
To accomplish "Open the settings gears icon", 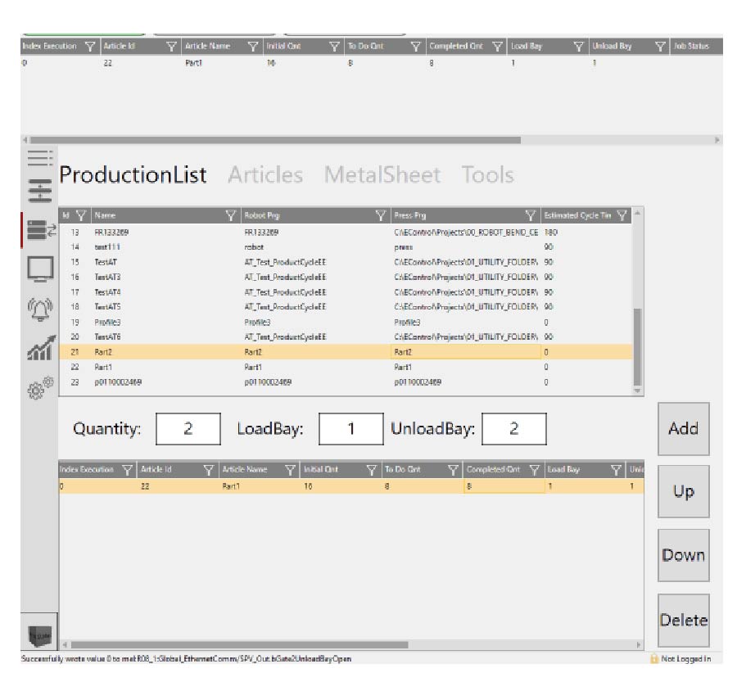I will pyautogui.click(x=40, y=386).
